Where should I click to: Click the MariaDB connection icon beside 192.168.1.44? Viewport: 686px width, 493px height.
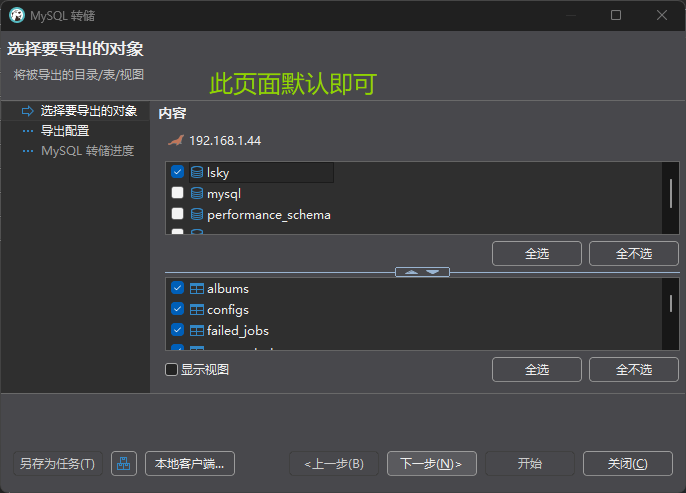click(176, 140)
